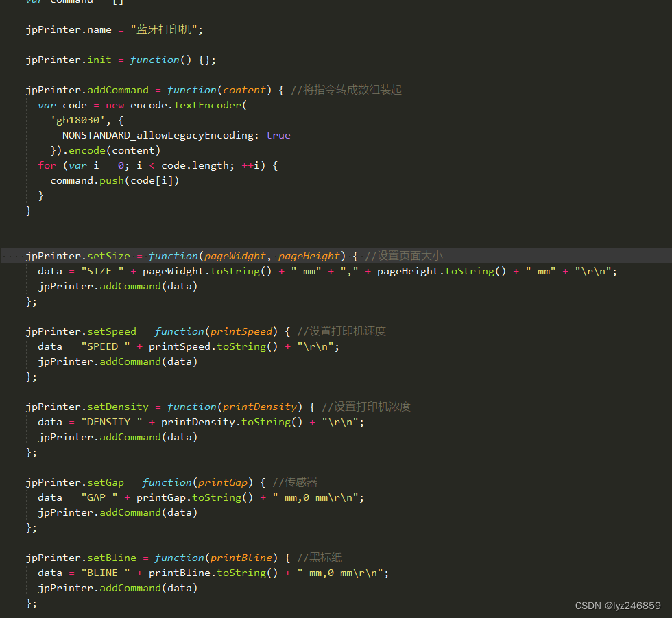672x618 pixels.
Task: Click the pageWidght parameter in setSize
Action: point(235,256)
